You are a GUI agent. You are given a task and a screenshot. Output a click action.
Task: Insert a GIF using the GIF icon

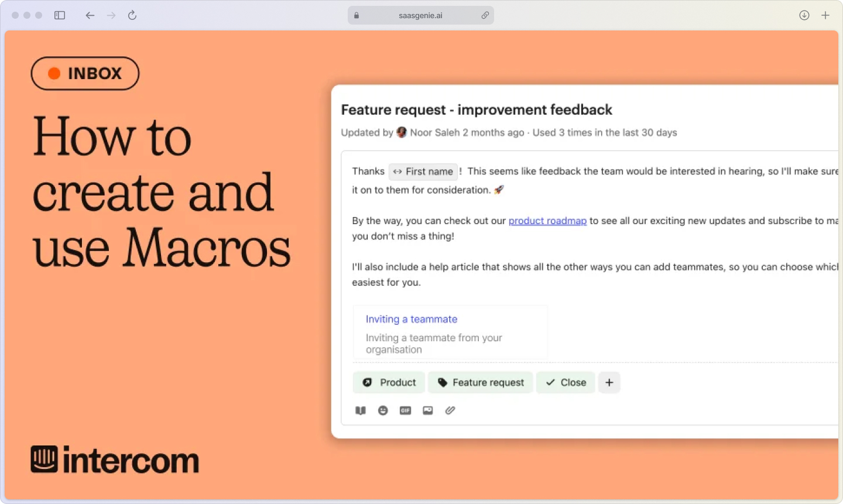(x=405, y=410)
